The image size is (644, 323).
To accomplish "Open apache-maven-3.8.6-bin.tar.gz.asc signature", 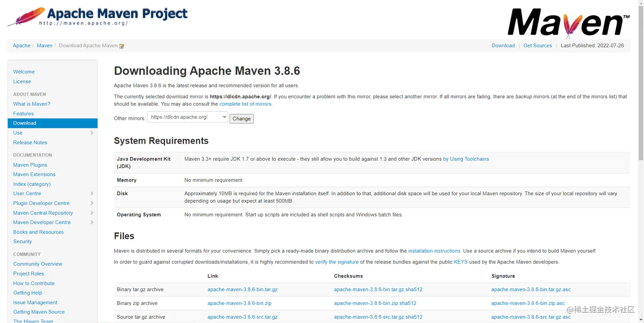I will [x=531, y=290].
